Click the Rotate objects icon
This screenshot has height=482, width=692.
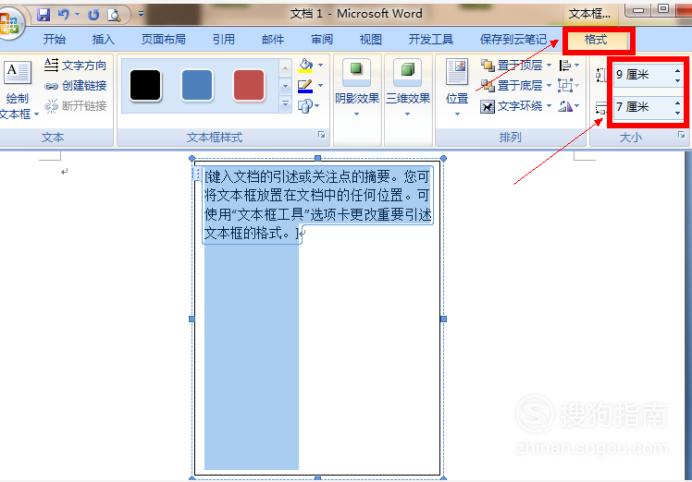coord(568,106)
